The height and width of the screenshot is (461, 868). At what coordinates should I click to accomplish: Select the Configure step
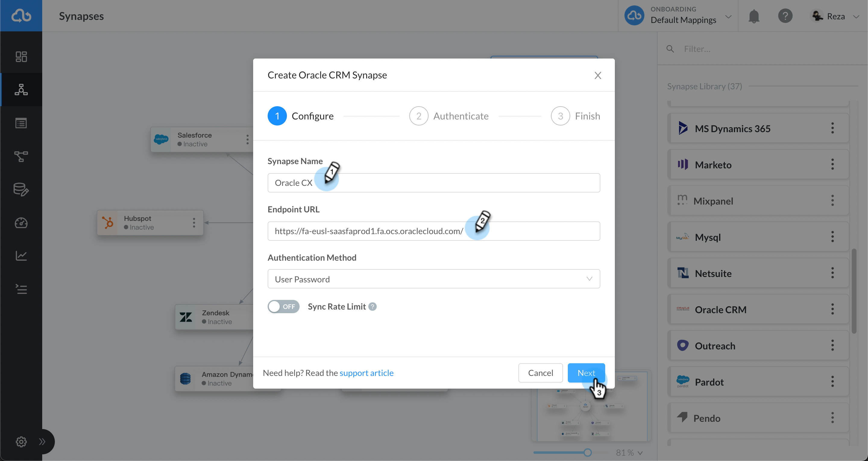300,116
